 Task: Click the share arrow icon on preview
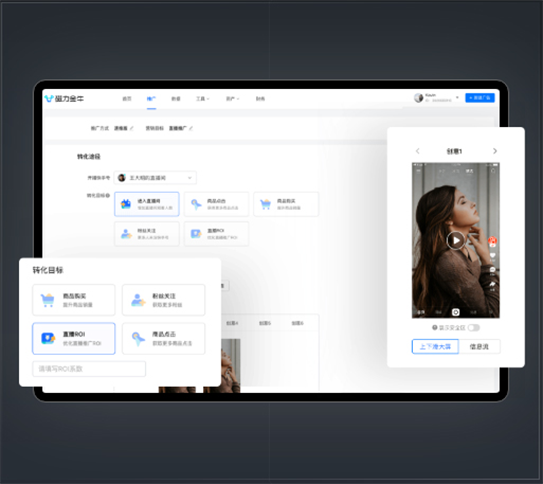tap(492, 284)
